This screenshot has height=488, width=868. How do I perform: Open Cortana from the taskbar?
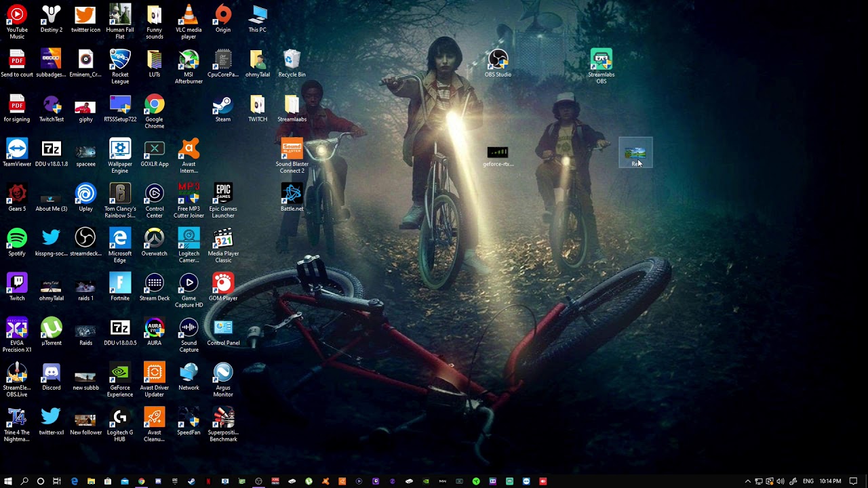(41, 481)
